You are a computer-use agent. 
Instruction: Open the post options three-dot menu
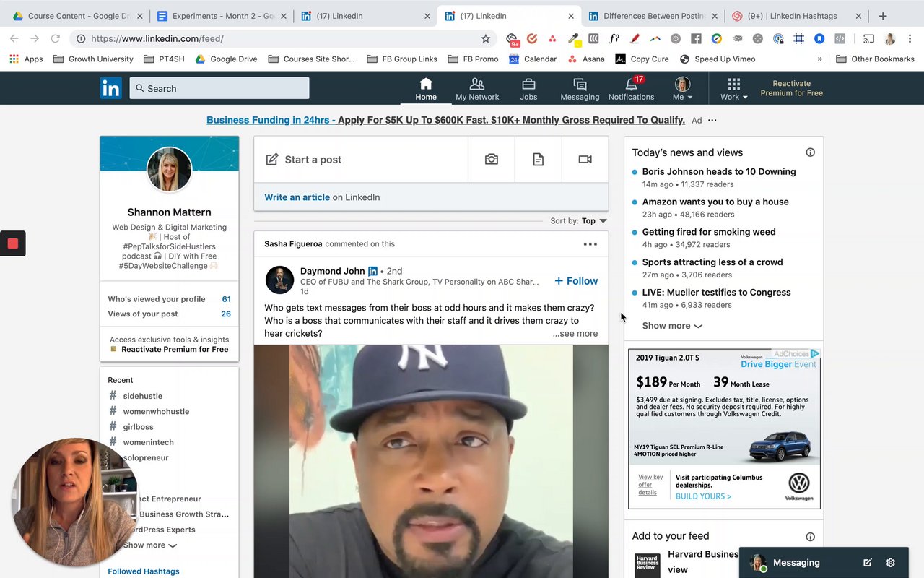590,244
